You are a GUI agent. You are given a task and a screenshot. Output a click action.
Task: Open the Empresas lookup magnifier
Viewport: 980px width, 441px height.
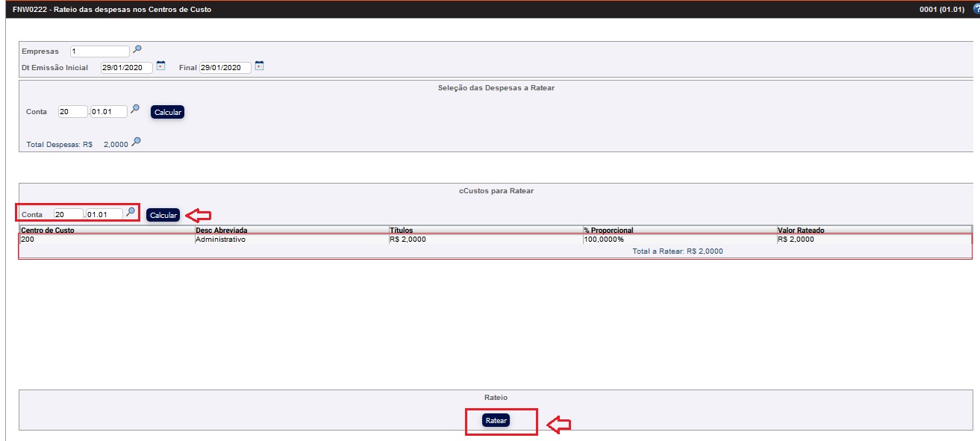(136, 50)
